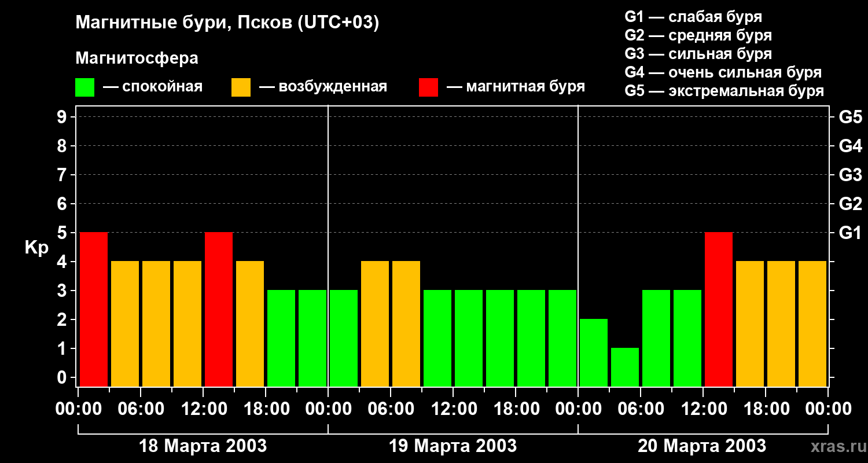Click the 'Kp' axis label
The image size is (868, 463).
point(36,248)
